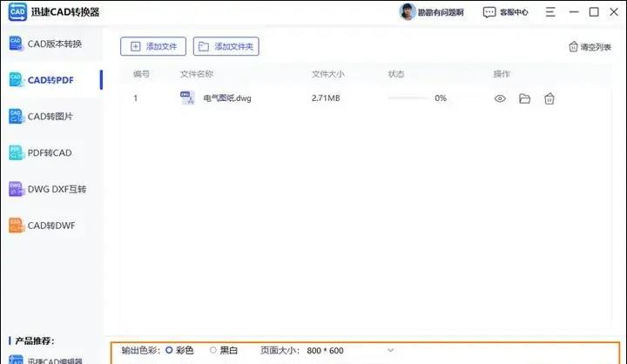Open output folder icon for 电气图纸.dwg
The width and height of the screenshot is (627, 364).
point(524,98)
